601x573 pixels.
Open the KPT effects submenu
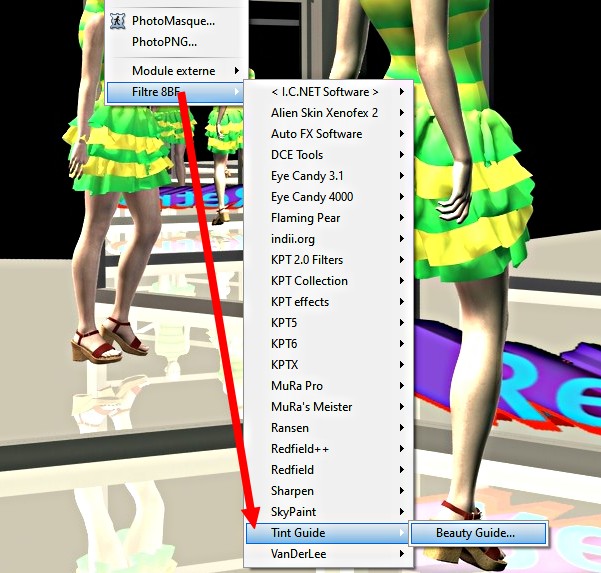click(328, 302)
